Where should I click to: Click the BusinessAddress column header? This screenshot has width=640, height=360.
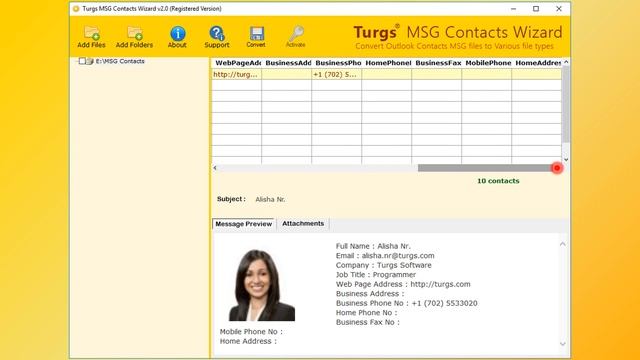[287, 63]
